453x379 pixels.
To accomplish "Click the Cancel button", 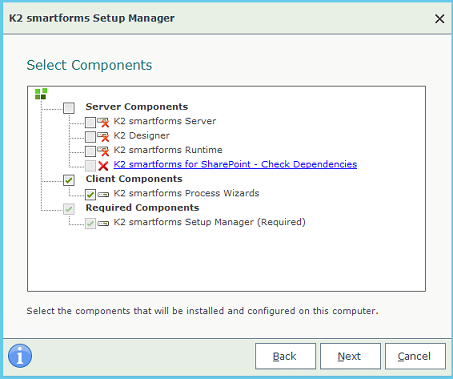I will tap(415, 356).
